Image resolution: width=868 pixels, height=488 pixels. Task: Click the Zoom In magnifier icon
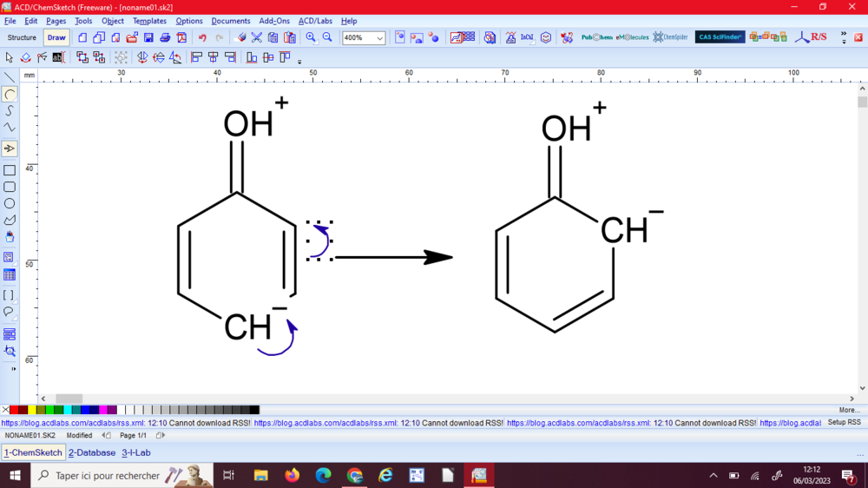coord(311,37)
